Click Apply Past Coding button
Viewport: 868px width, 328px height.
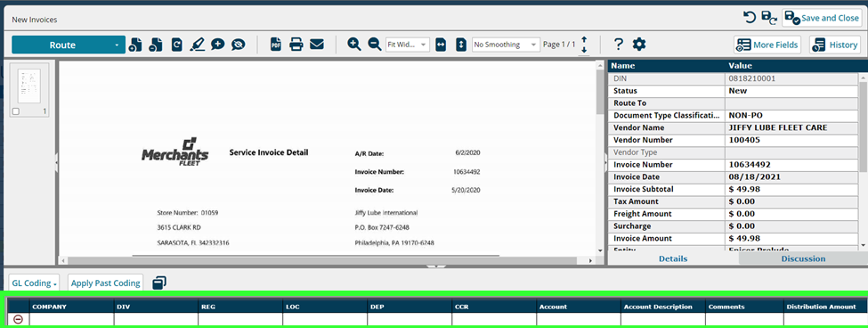click(105, 283)
